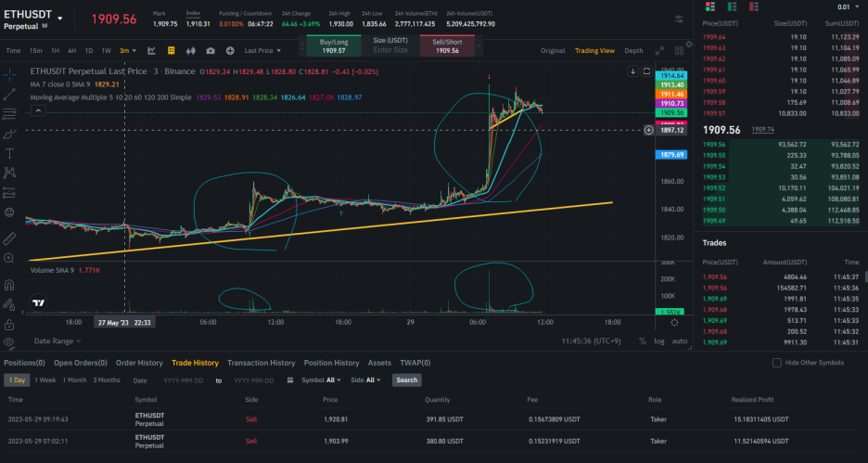Show both bids and asks order book
The width and height of the screenshot is (868, 463).
tap(709, 6)
